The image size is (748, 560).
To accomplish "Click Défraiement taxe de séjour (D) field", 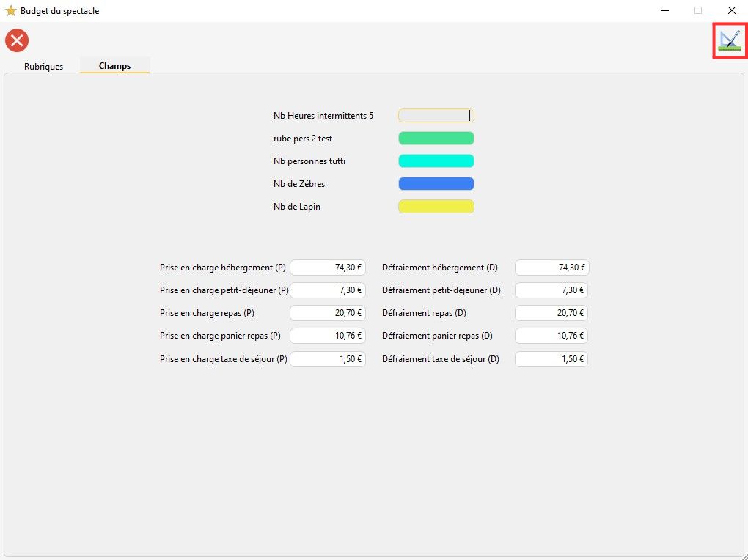I will tap(551, 359).
